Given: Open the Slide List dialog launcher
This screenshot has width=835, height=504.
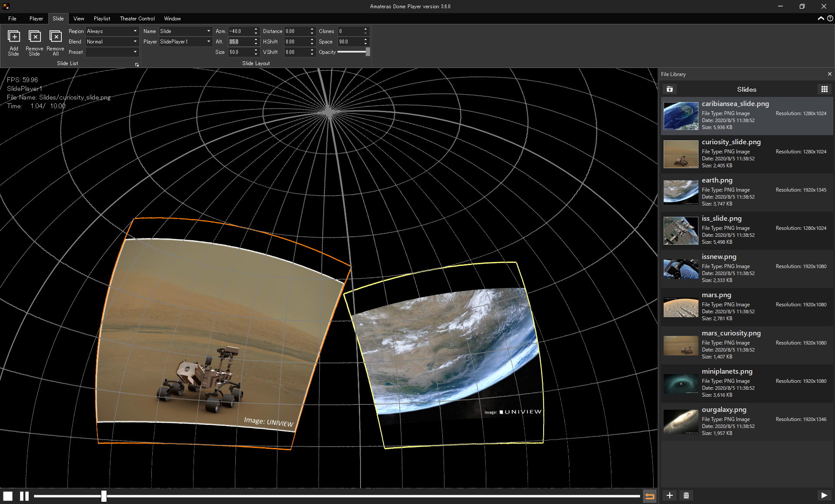Looking at the screenshot, I should coord(137,65).
